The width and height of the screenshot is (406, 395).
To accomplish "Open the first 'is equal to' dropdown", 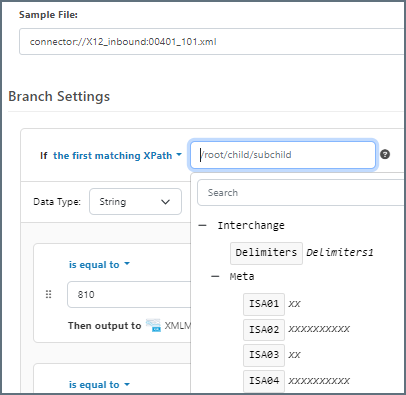I will click(99, 265).
